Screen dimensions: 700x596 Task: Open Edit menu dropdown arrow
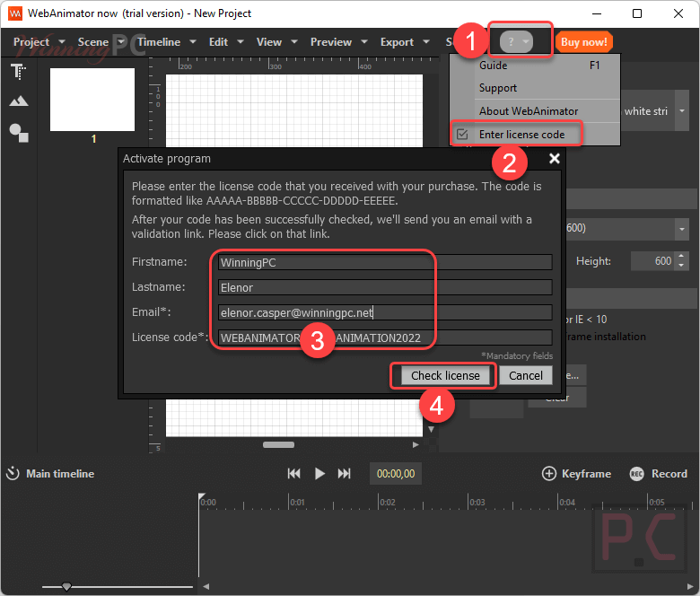241,42
